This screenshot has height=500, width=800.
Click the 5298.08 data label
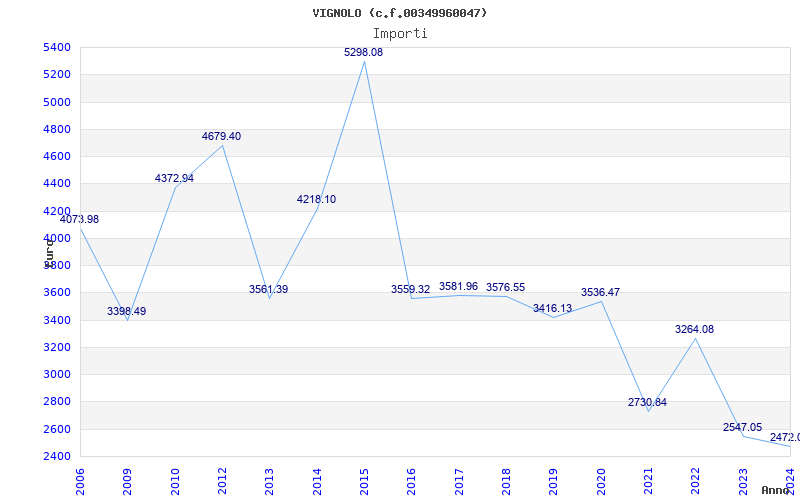[x=363, y=52]
